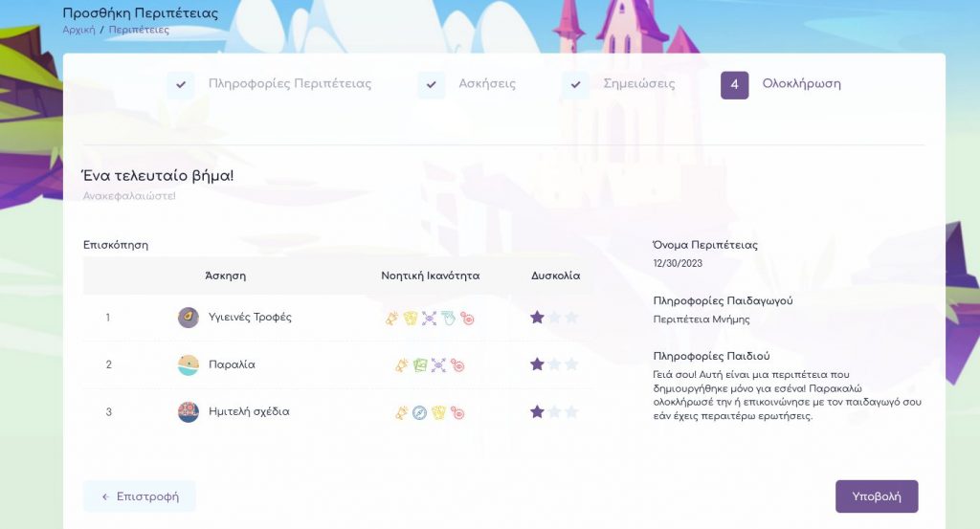
Task: Click the third difficulty star for Ημιτελή σχέδια
Action: point(571,412)
